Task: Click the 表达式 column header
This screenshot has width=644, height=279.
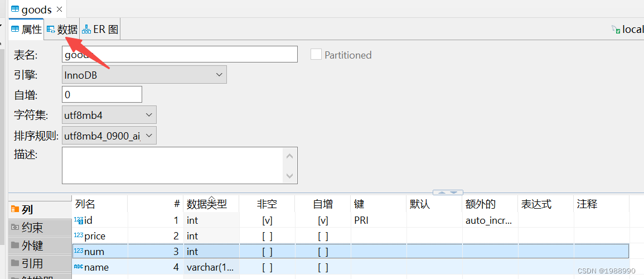Action: point(546,204)
